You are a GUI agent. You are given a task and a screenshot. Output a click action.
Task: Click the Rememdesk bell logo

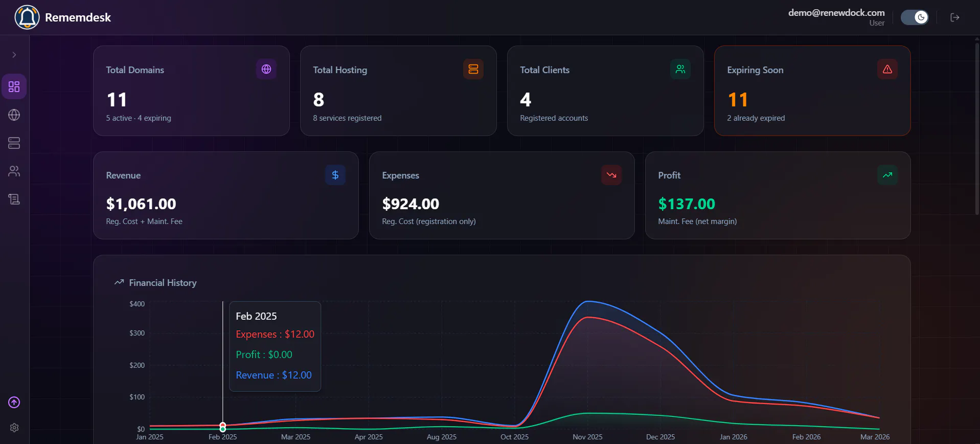[27, 17]
